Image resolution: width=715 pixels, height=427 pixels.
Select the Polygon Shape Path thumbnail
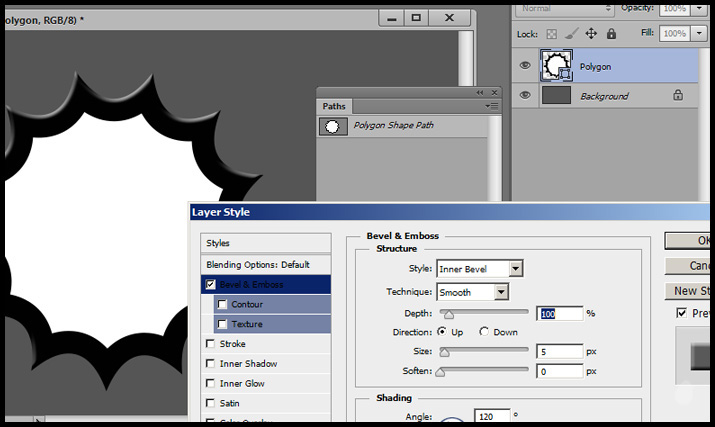332,126
